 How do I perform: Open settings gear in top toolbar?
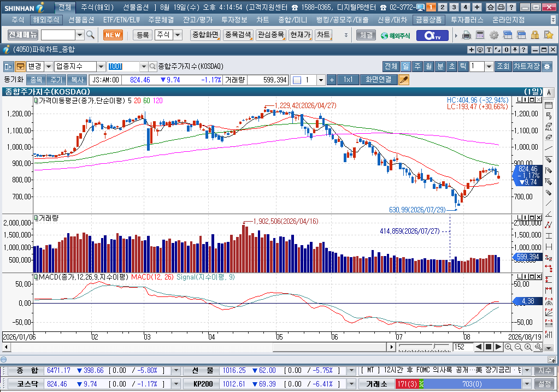(x=494, y=35)
